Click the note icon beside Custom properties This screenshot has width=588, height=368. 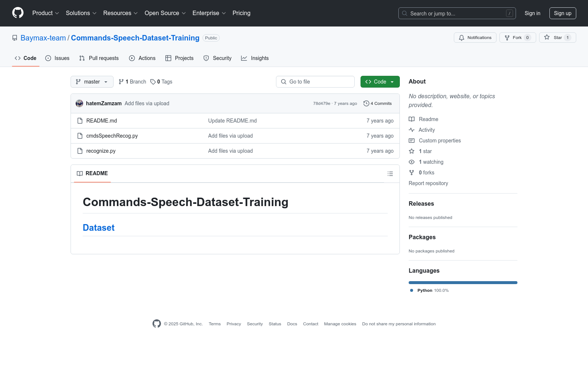[x=412, y=141]
